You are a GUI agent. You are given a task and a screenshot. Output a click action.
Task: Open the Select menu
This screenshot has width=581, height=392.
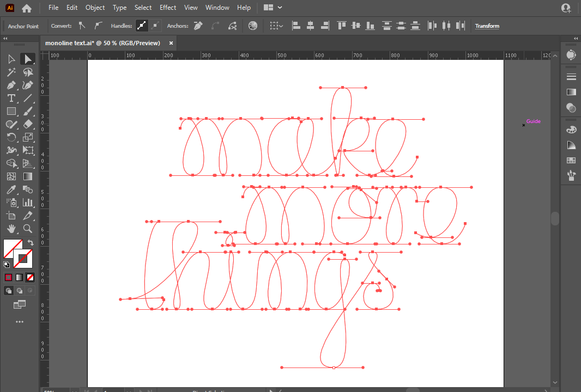(x=143, y=8)
